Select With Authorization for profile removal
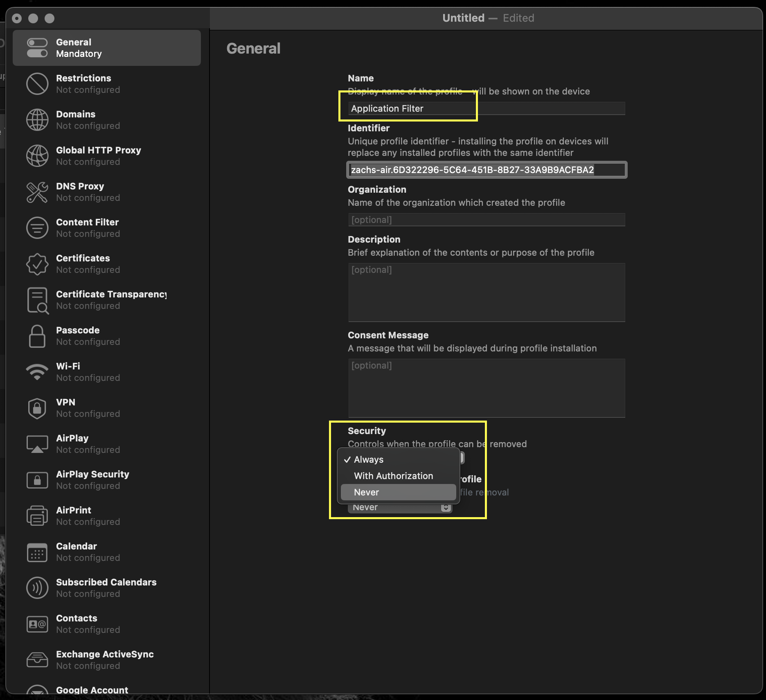 393,475
